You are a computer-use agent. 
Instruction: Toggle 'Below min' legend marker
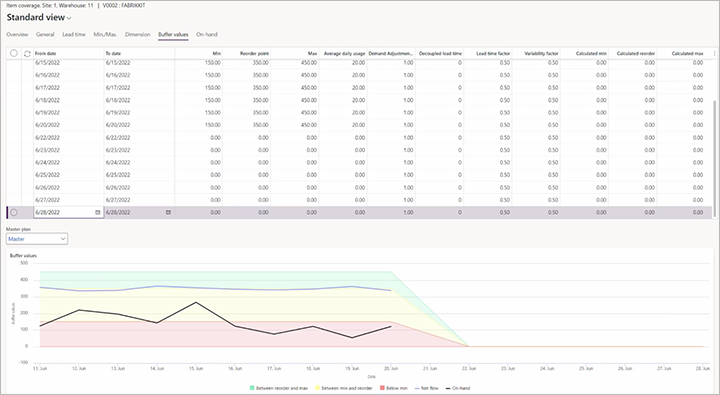(x=382, y=388)
